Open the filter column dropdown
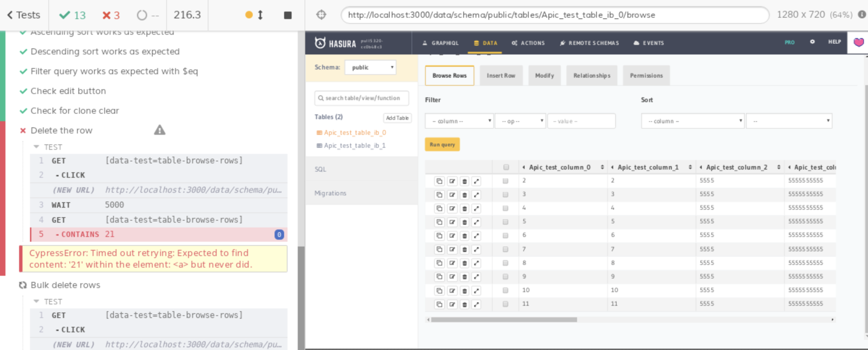Image resolution: width=868 pixels, height=350 pixels. [459, 121]
